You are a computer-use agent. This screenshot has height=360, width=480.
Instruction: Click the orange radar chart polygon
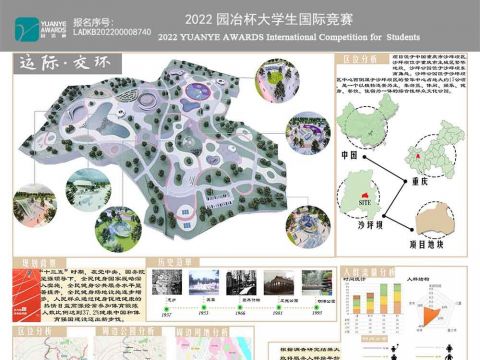click(x=432, y=317)
